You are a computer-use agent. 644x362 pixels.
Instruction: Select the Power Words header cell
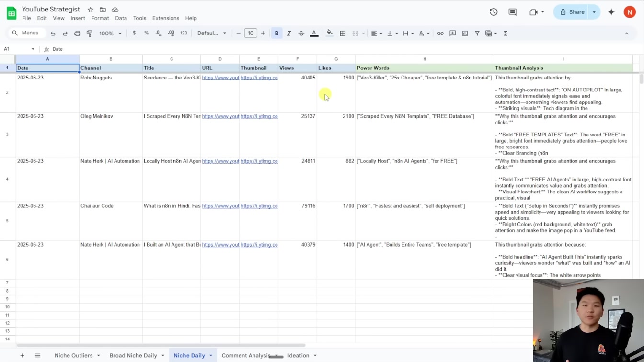click(425, 68)
